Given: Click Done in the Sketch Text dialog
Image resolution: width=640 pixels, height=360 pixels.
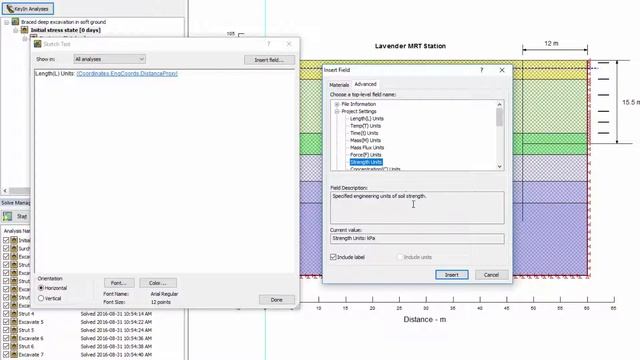Looking at the screenshot, I should (277, 300).
